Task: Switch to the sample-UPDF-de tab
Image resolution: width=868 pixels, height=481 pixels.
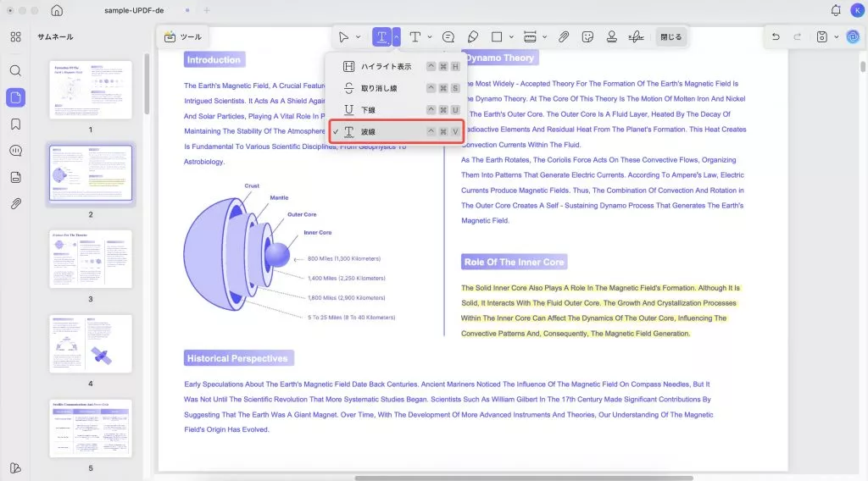Action: [134, 10]
